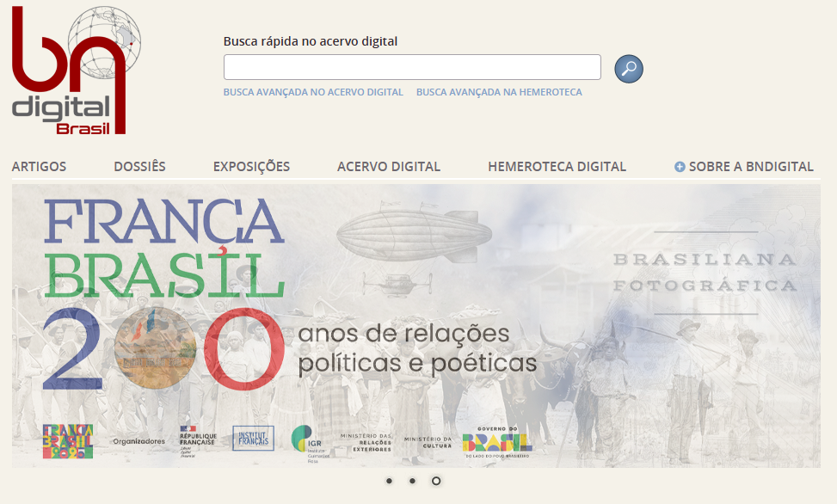The height and width of the screenshot is (504, 837).
Task: Go to Hemeroteca Digital menu item
Action: 557,167
